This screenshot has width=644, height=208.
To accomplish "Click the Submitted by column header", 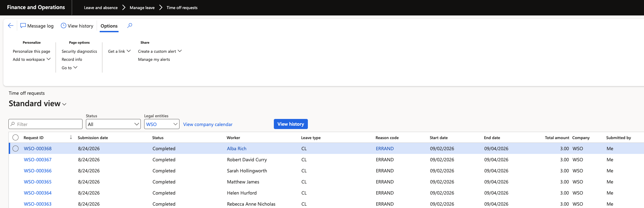I will [618, 138].
